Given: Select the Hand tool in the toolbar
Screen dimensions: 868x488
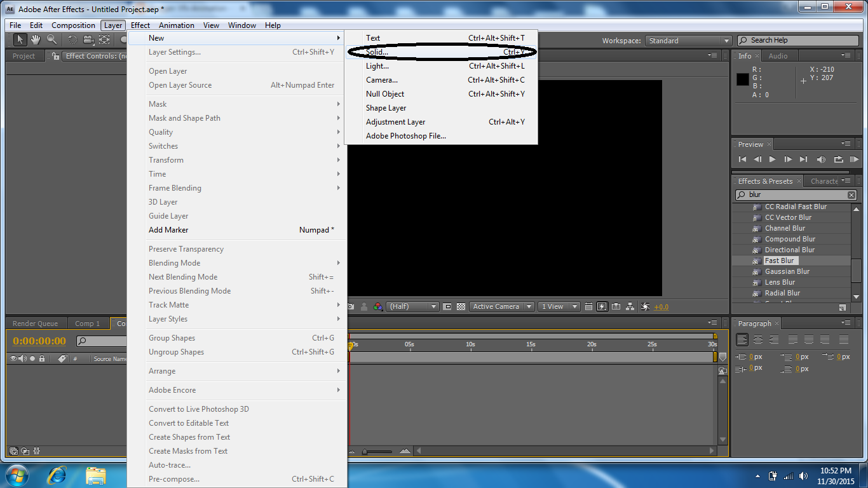Looking at the screenshot, I should 36,39.
